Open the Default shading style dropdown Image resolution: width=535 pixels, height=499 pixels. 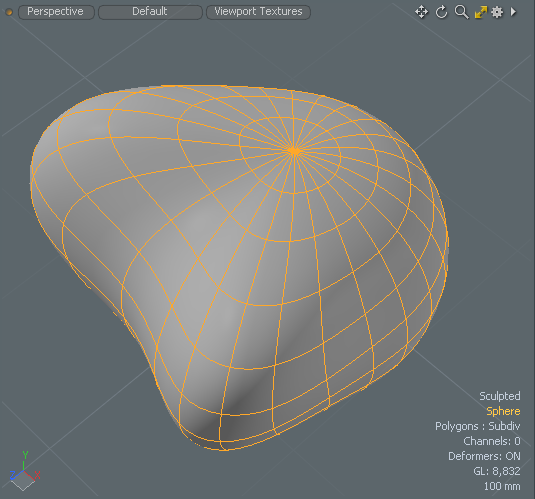[150, 12]
